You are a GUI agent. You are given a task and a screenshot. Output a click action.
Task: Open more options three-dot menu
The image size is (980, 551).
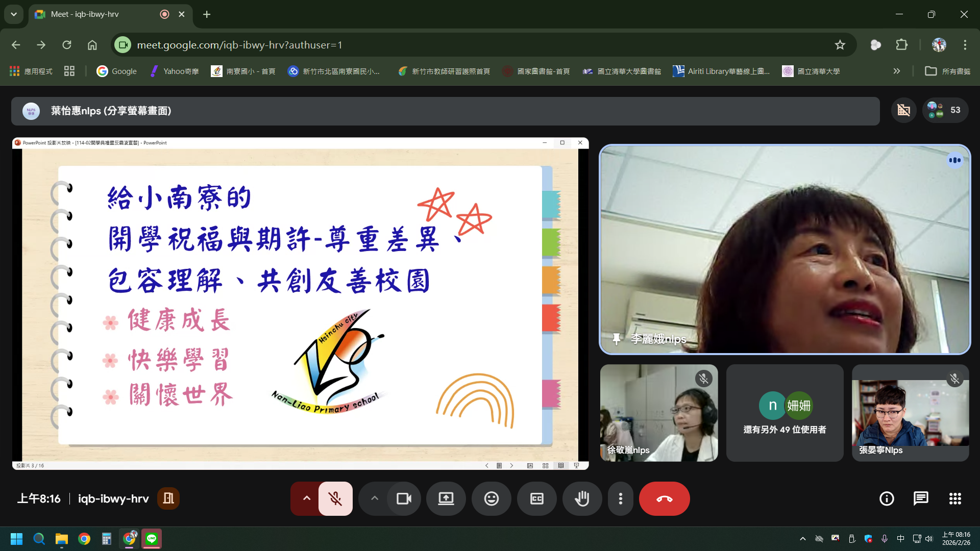(x=620, y=498)
